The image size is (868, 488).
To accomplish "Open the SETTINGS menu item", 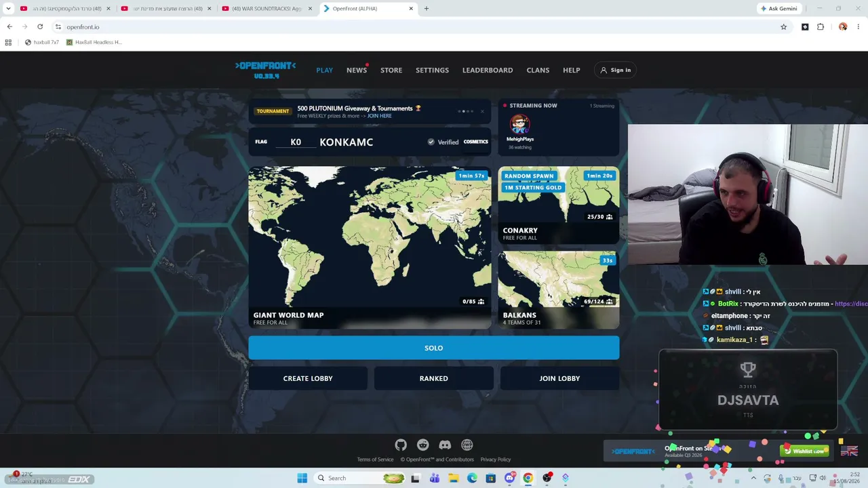I will pos(432,70).
